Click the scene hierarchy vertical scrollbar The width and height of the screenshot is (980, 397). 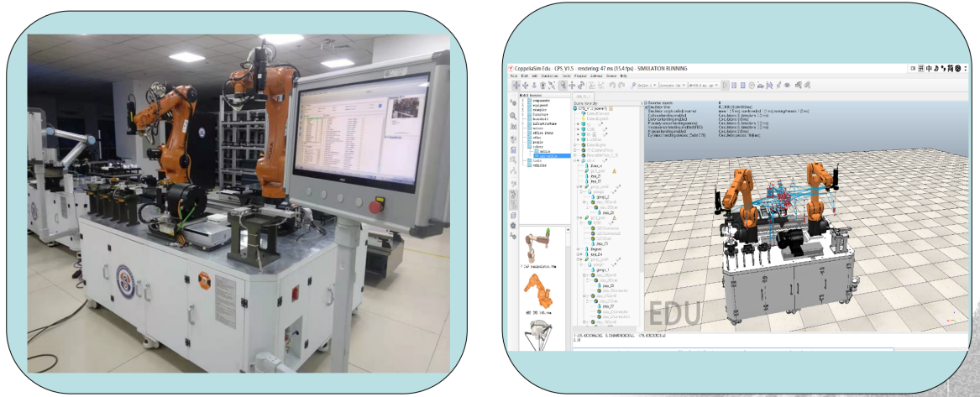coord(641,210)
